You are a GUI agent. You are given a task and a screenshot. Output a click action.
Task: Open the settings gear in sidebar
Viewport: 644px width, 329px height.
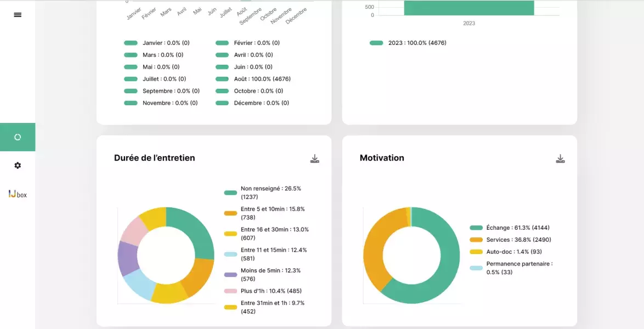click(x=18, y=165)
